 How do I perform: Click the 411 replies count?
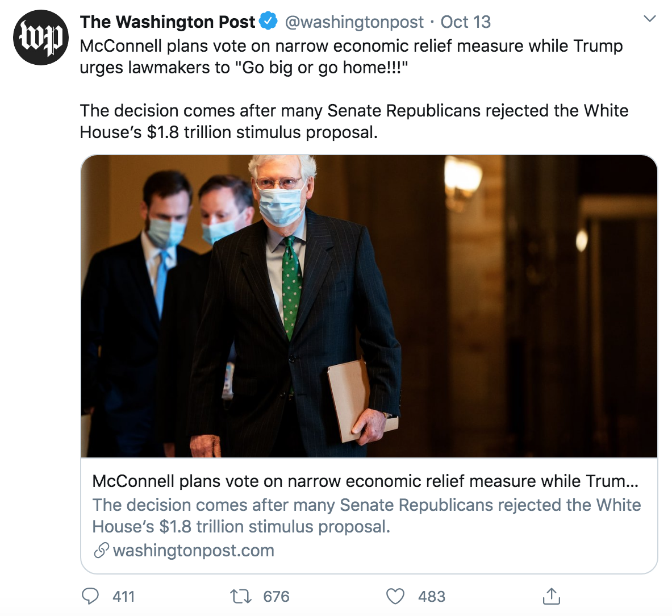click(x=123, y=597)
